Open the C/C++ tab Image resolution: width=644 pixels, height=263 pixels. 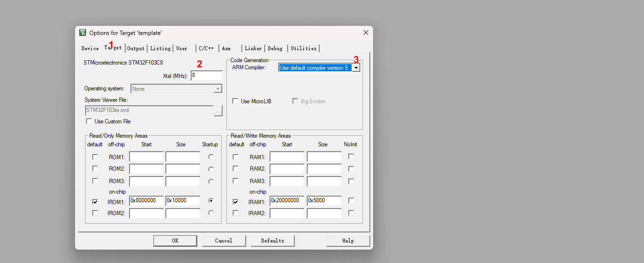(206, 48)
